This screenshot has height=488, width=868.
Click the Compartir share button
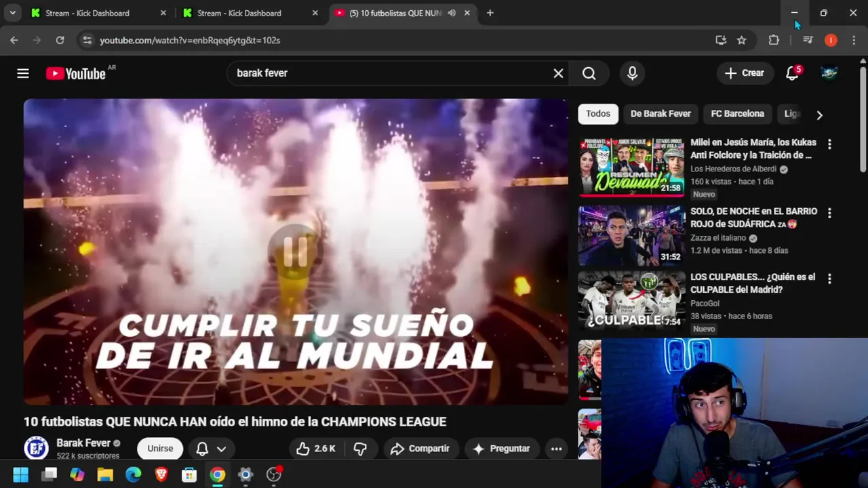(420, 449)
